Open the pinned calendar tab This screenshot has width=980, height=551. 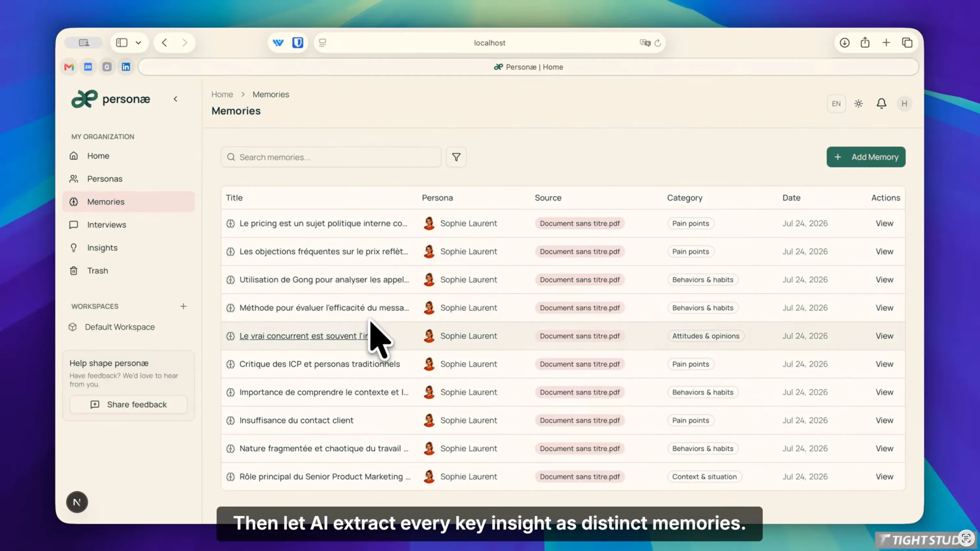[x=88, y=67]
